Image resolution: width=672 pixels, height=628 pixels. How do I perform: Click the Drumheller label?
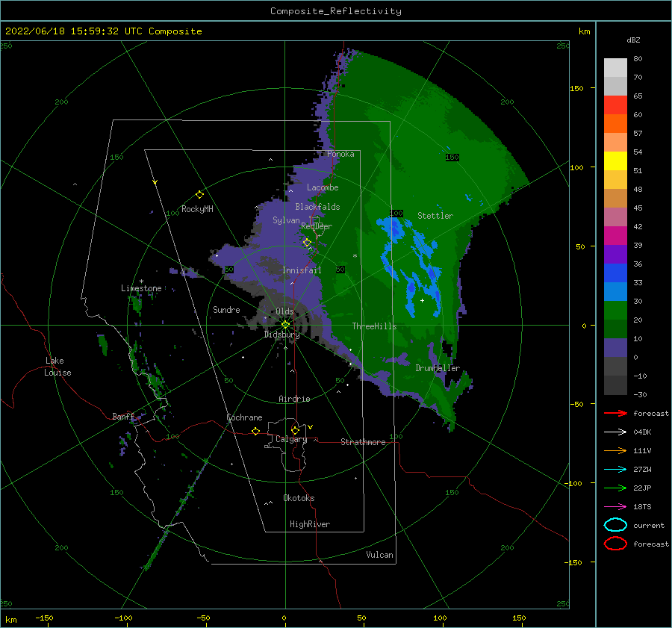tap(438, 368)
